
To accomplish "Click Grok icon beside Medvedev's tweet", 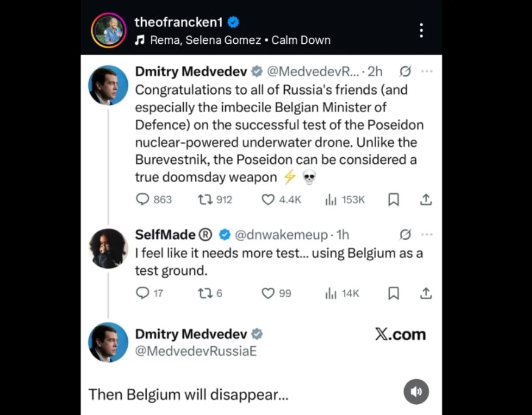I will (x=405, y=71).
